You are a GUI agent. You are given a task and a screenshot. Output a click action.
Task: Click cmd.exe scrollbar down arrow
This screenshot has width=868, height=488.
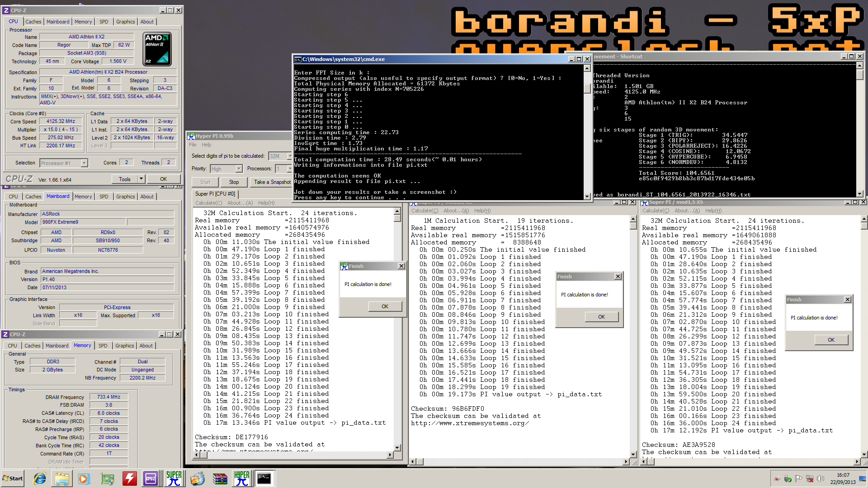click(x=587, y=196)
